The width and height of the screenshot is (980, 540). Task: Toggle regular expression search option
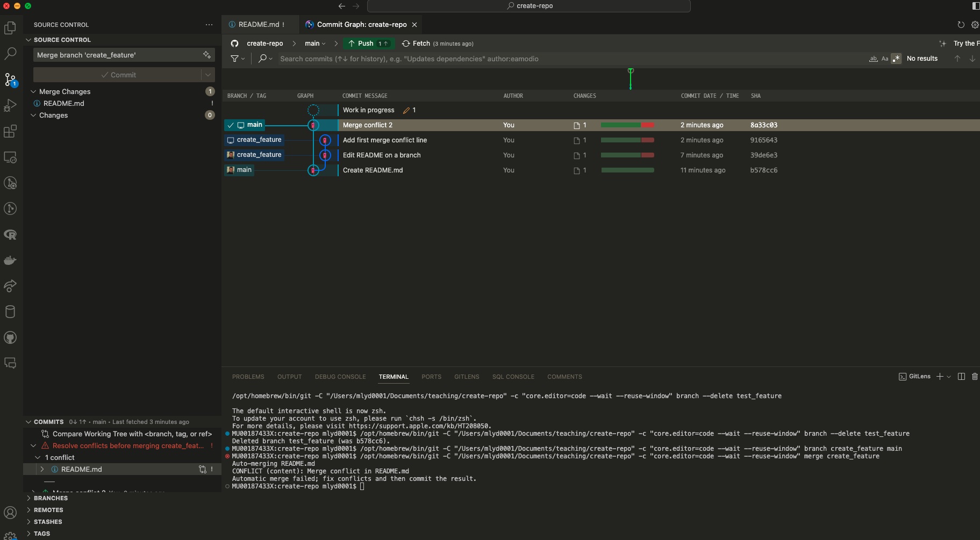[896, 59]
